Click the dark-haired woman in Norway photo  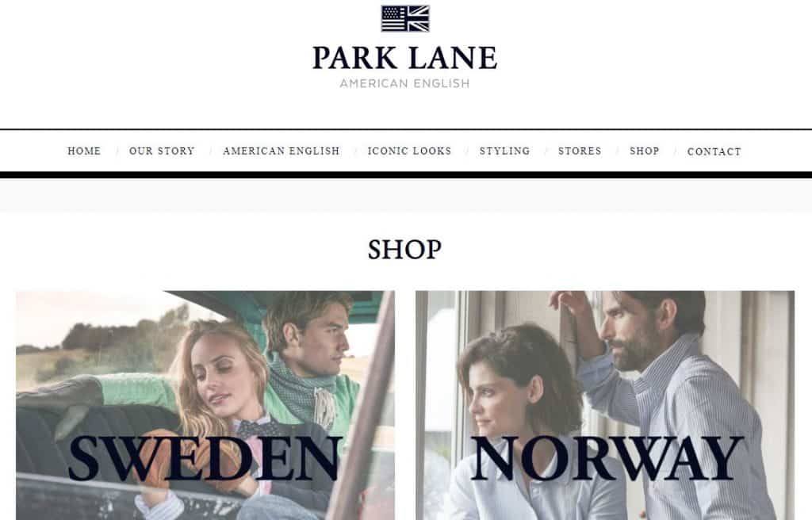pos(518,415)
